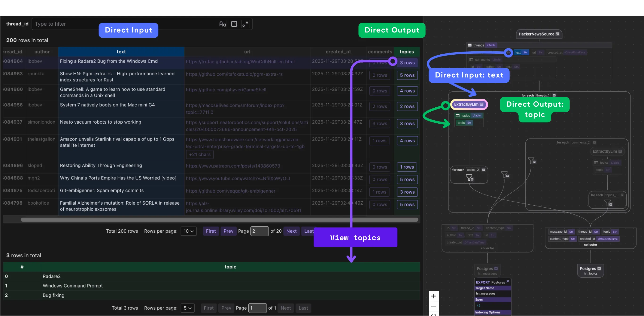Open HackerNewsSource node details icon
The image size is (644, 316).
tap(557, 34)
